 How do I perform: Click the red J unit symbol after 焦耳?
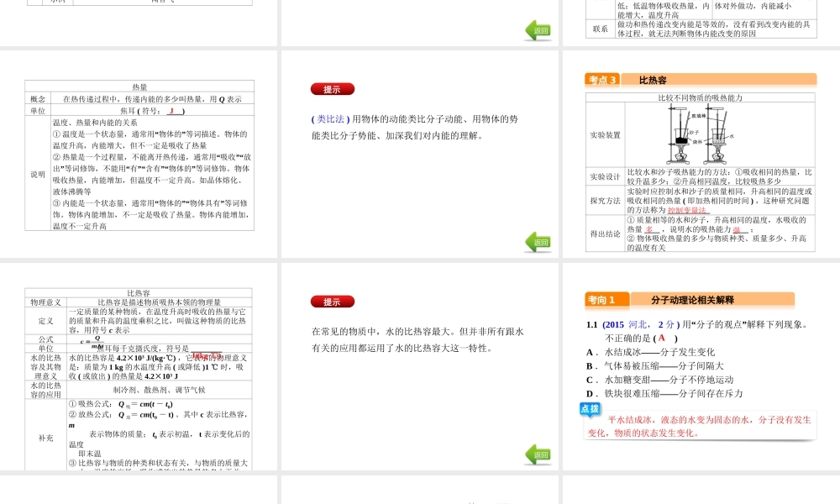[x=172, y=111]
